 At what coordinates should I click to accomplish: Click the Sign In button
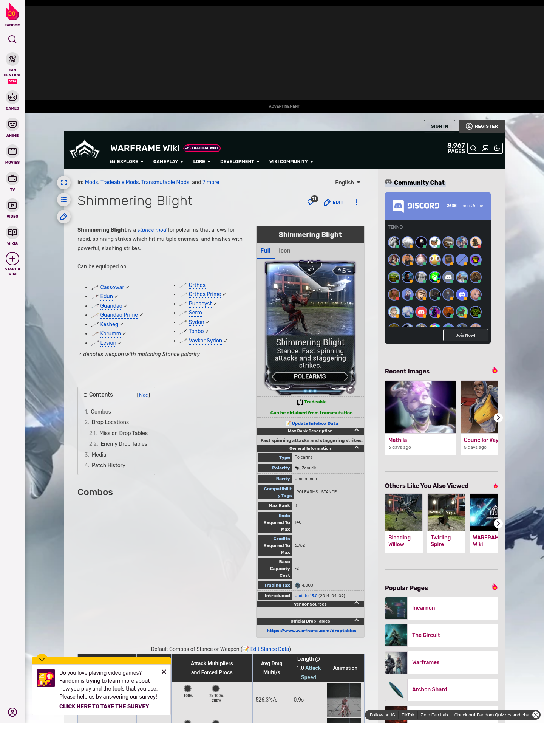click(x=439, y=126)
